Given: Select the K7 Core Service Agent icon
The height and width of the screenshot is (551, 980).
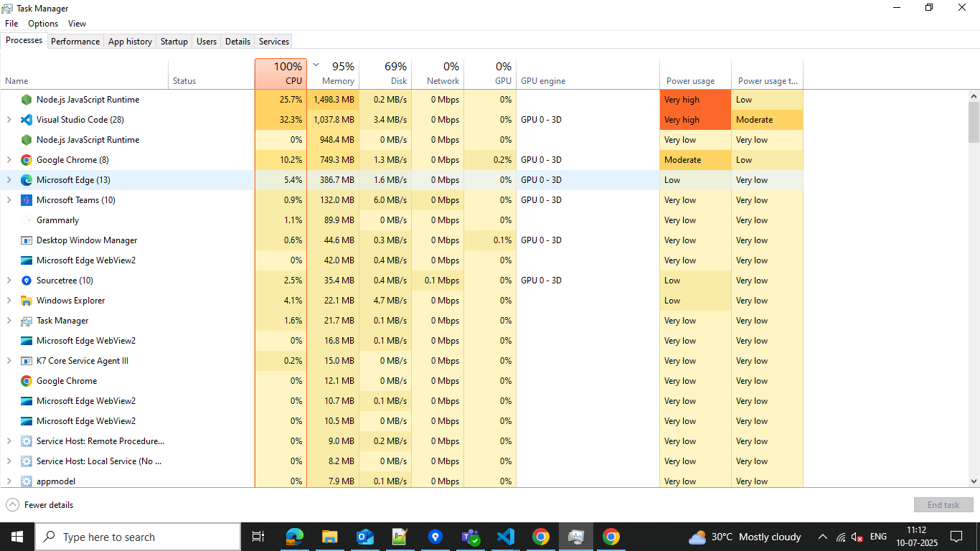Looking at the screenshot, I should [x=27, y=361].
